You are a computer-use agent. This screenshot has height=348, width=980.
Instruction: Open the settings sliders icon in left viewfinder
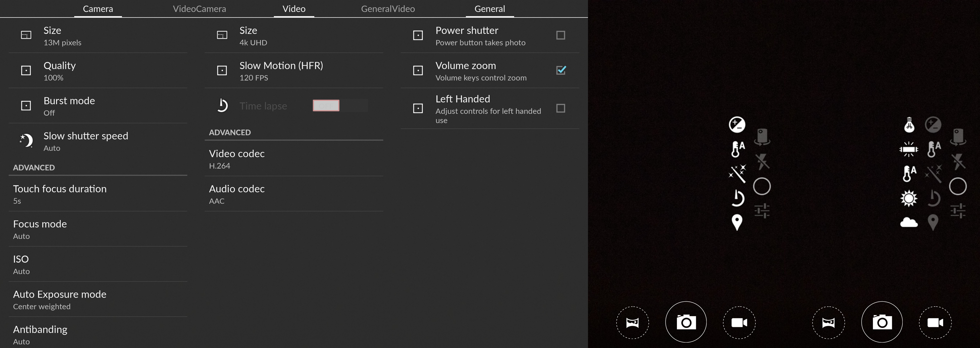point(762,211)
